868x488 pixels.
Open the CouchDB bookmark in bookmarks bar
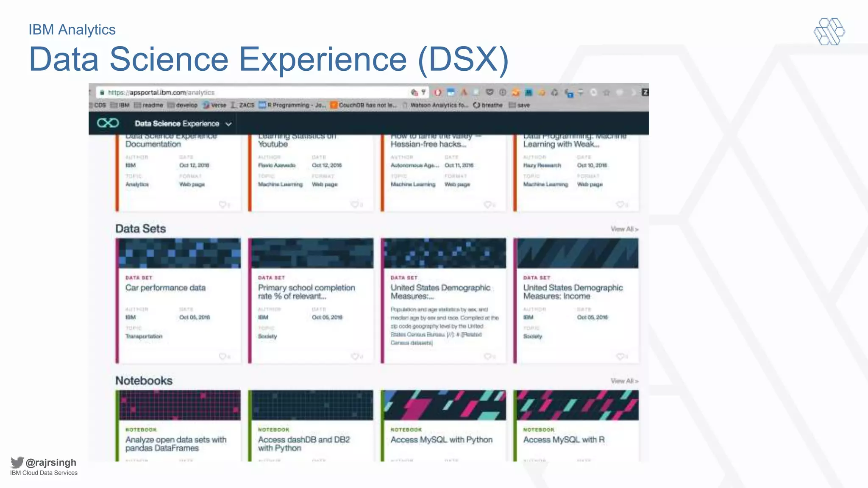(x=363, y=105)
